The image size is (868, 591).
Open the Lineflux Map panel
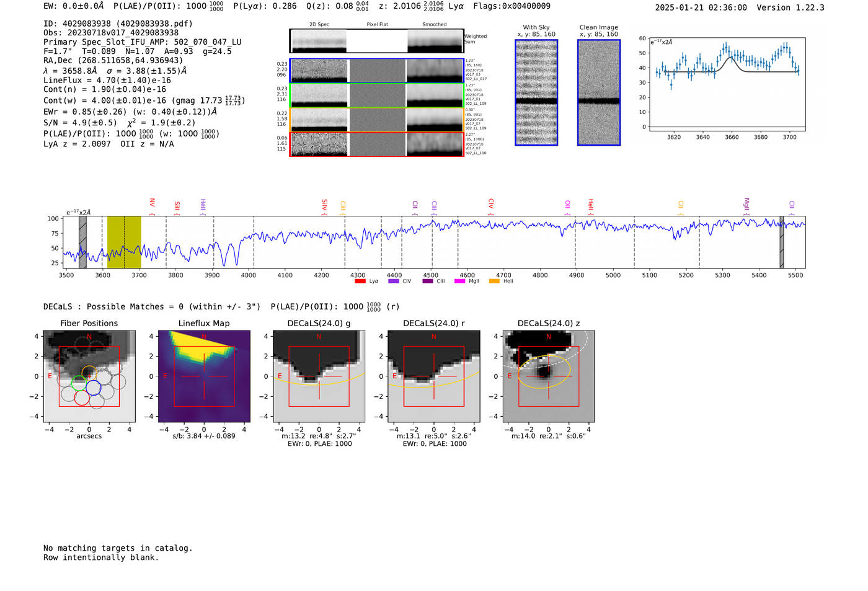pyautogui.click(x=204, y=376)
